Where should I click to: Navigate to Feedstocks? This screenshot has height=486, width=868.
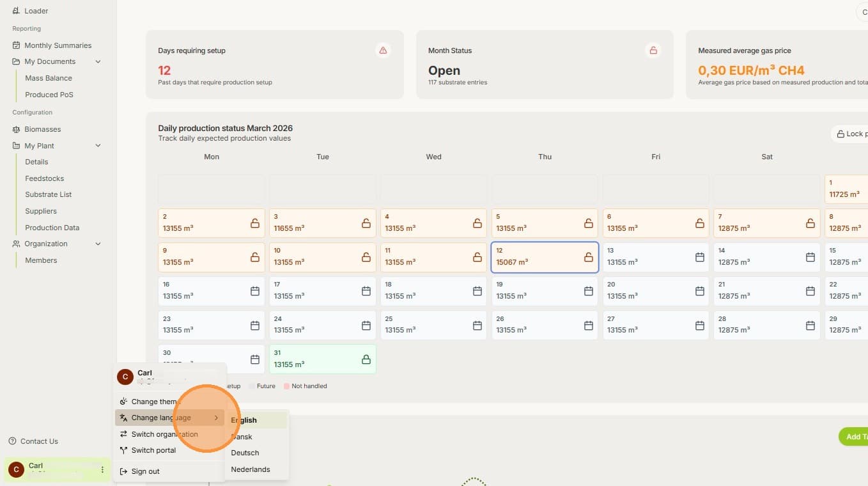(45, 178)
